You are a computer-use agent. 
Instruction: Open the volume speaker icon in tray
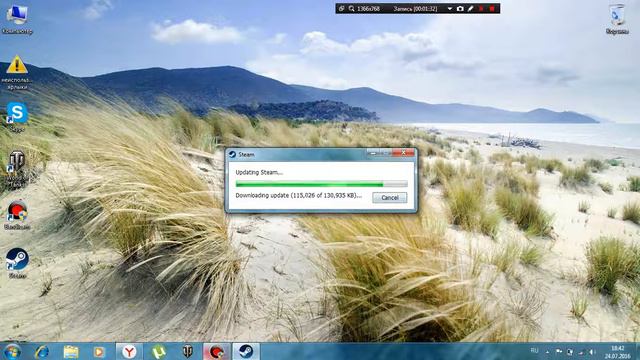tap(592, 352)
